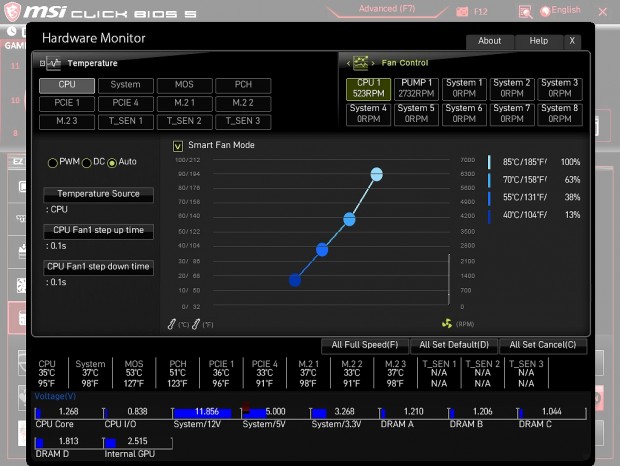Select the PUMP 1 fan tab
The width and height of the screenshot is (620, 466).
tap(416, 88)
